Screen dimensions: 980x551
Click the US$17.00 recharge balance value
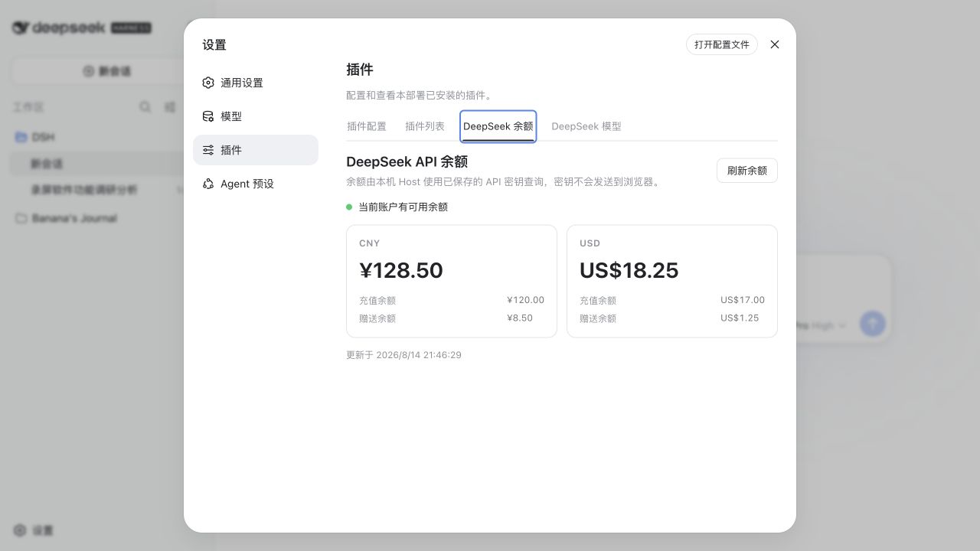[x=743, y=300]
